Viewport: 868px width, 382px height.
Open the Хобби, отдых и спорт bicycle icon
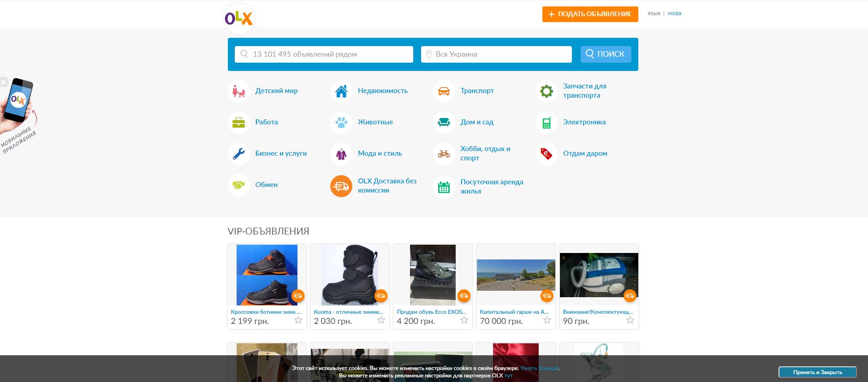444,154
